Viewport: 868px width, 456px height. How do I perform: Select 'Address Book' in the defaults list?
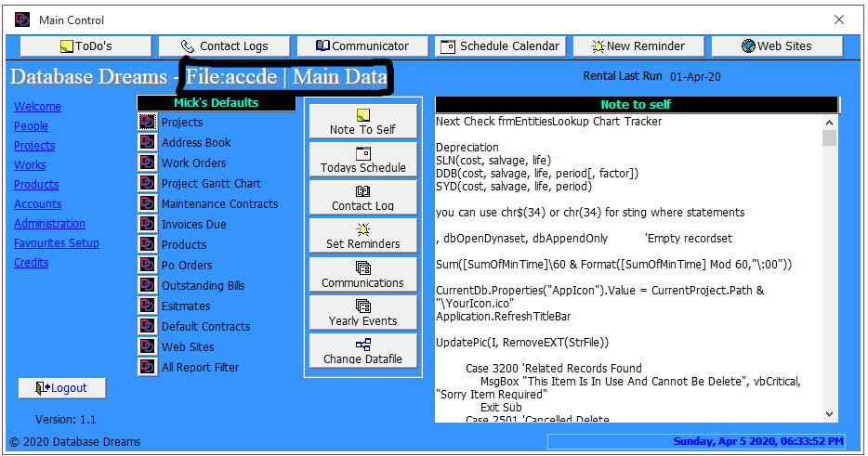coord(196,143)
